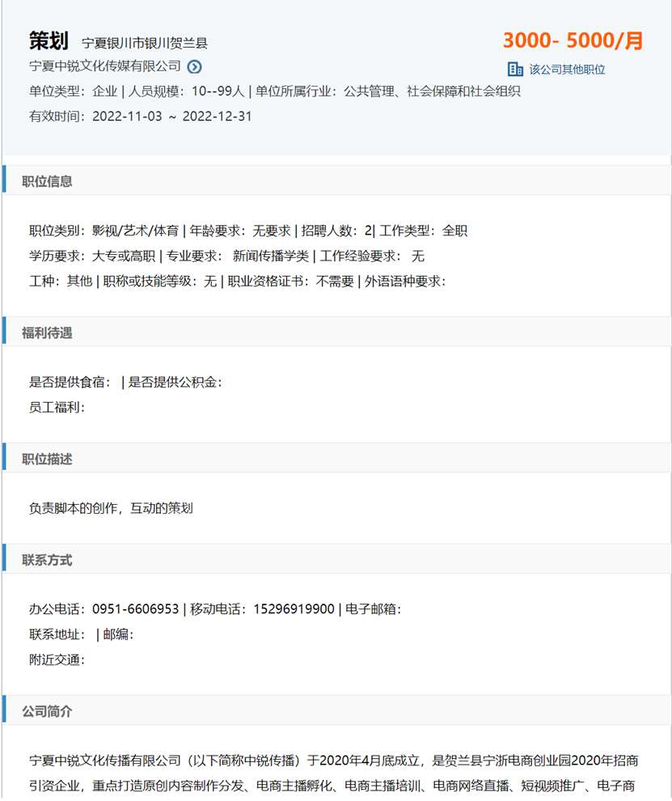The height and width of the screenshot is (801, 672).
Task: Click the job title 策划
Action: point(49,40)
